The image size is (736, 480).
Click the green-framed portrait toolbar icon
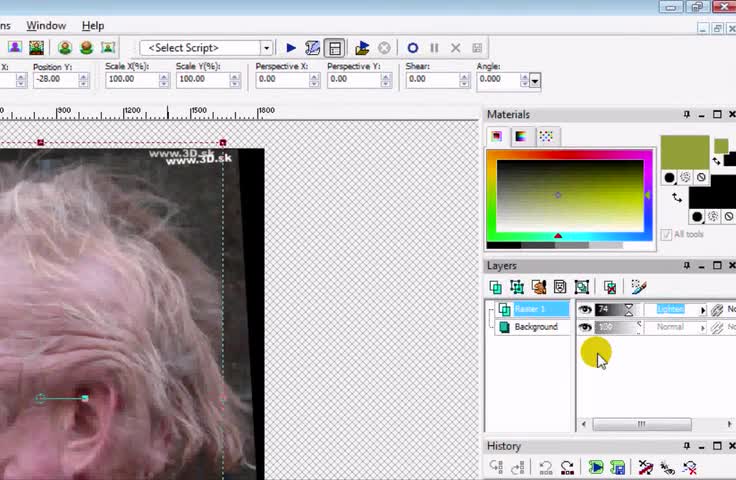pyautogui.click(x=65, y=47)
